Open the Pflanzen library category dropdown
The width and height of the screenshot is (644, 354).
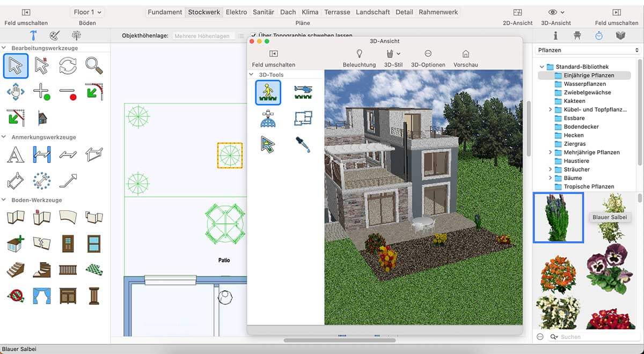click(588, 50)
